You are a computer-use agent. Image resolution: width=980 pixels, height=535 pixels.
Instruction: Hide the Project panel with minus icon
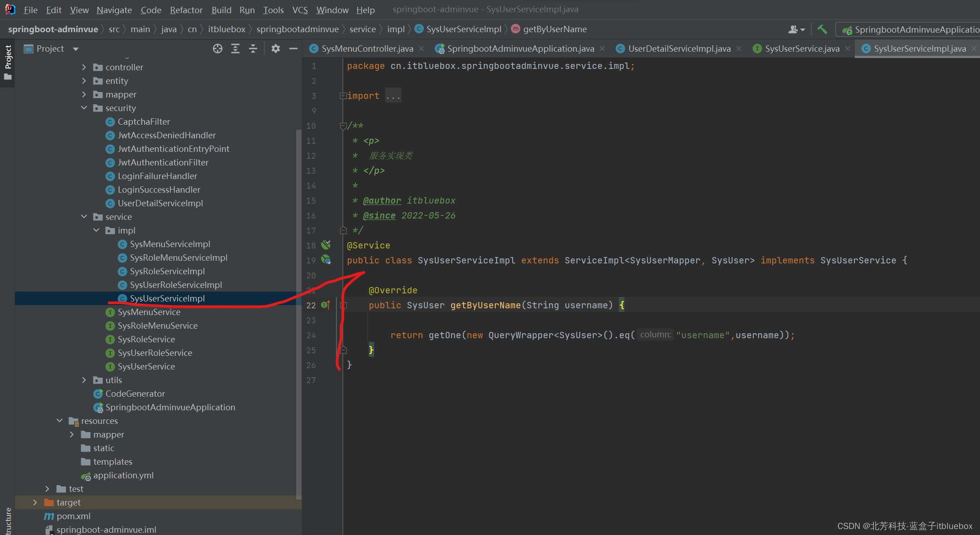click(293, 49)
